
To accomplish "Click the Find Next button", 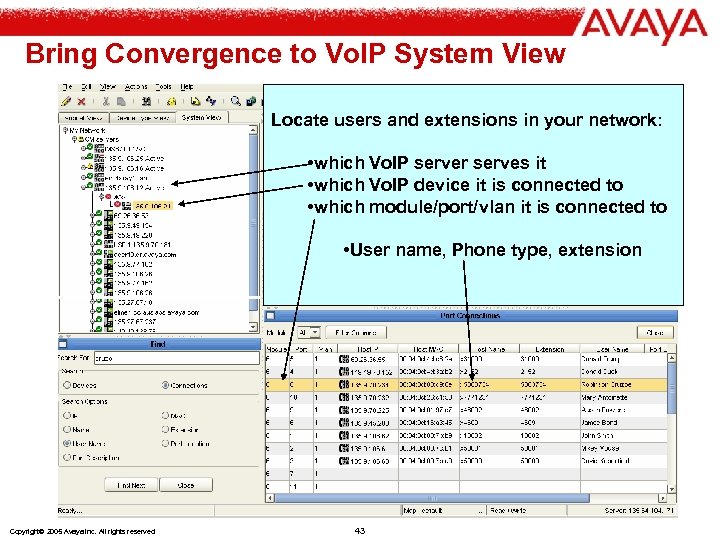I will click(131, 485).
